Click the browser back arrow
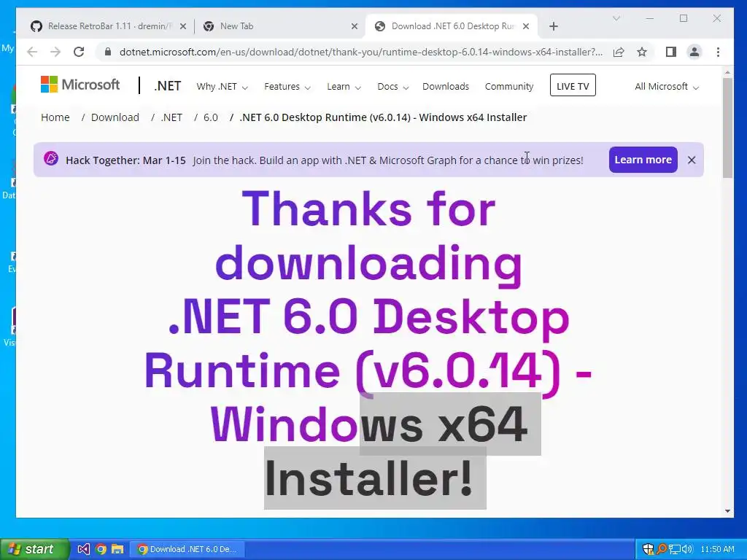 32,52
